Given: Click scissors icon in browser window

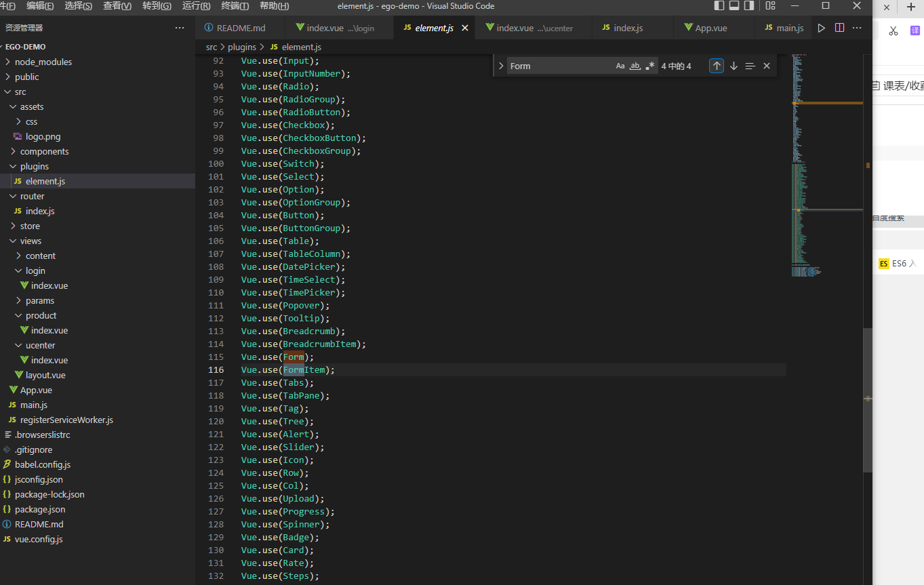Looking at the screenshot, I should pyautogui.click(x=893, y=31).
